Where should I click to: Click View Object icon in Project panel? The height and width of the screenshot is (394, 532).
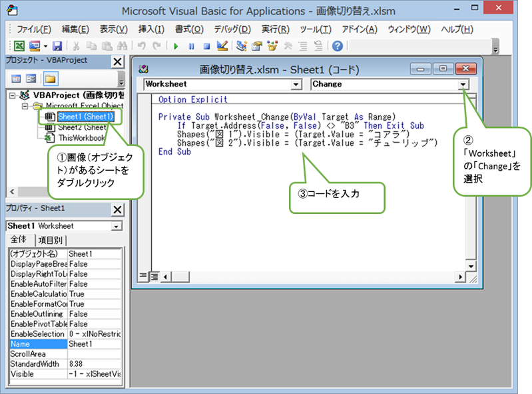[x=31, y=79]
